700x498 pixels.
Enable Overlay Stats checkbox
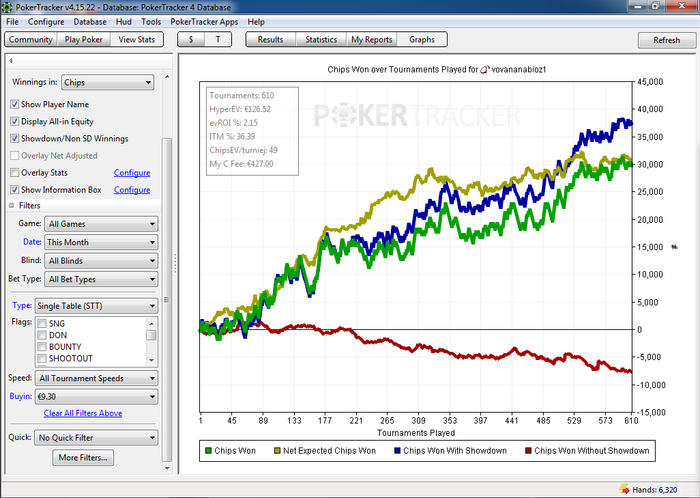click(x=15, y=173)
